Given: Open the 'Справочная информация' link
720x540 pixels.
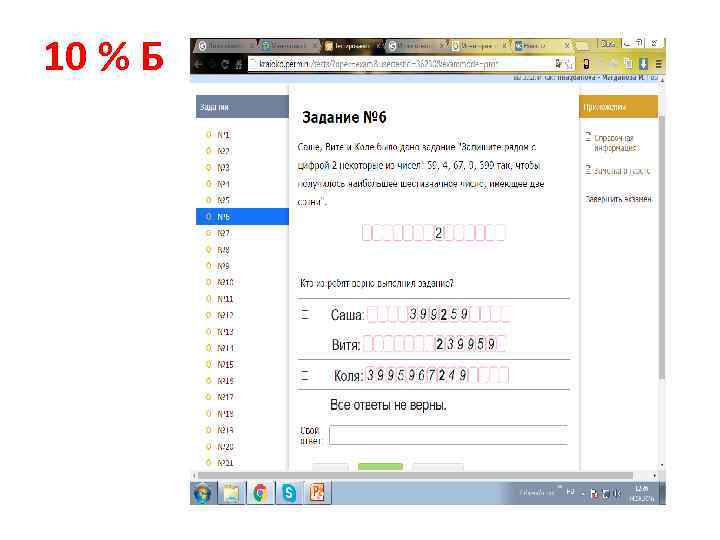Looking at the screenshot, I should [x=615, y=143].
